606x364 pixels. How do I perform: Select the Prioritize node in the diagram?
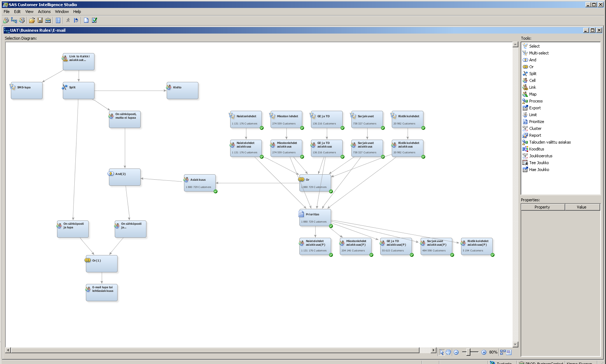[x=315, y=218]
